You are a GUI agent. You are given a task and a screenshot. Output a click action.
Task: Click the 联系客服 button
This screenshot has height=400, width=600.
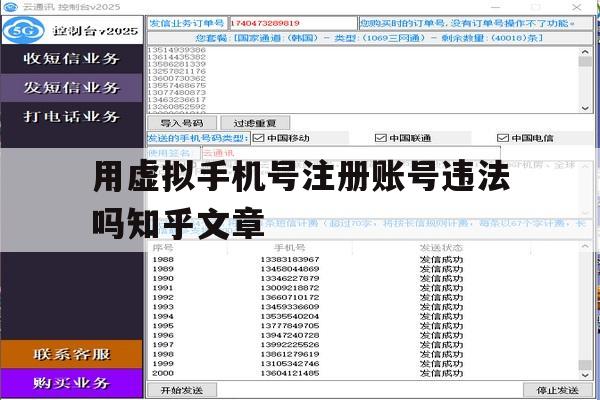[72, 354]
